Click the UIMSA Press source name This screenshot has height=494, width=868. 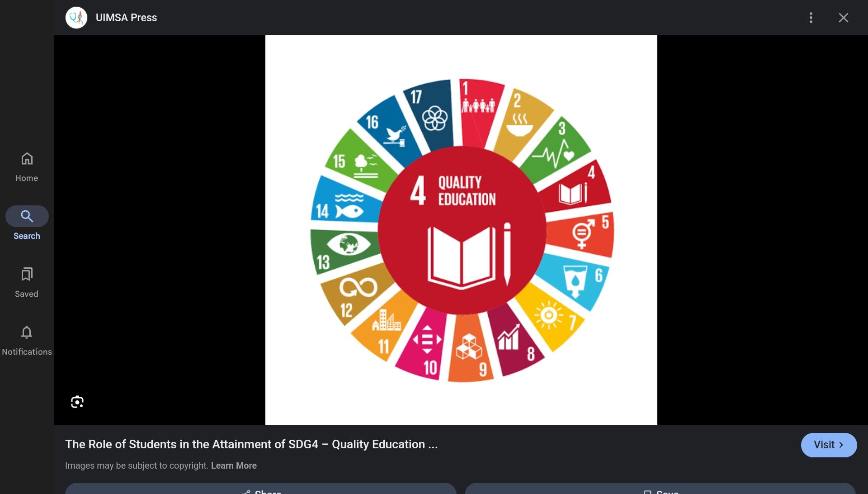(x=126, y=18)
